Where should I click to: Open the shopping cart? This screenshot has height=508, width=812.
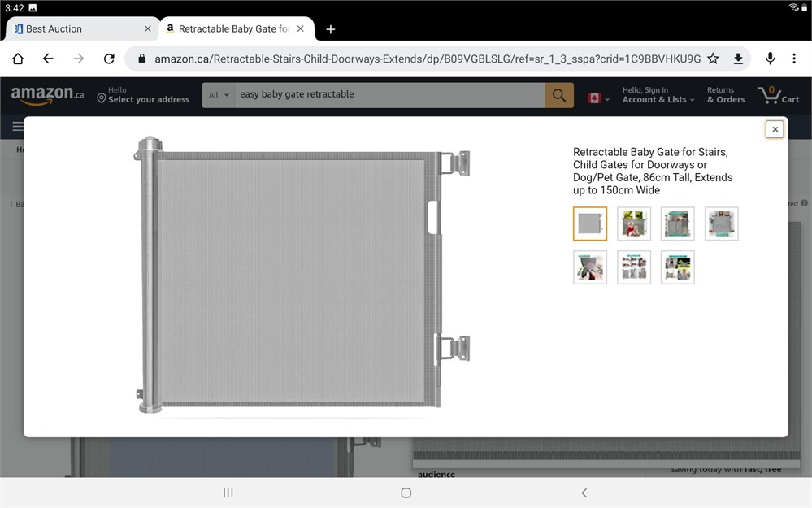[779, 95]
